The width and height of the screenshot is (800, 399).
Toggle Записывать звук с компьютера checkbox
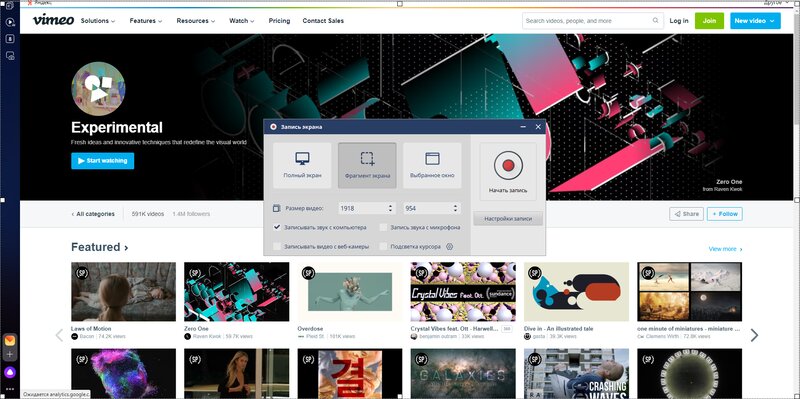pyautogui.click(x=277, y=227)
